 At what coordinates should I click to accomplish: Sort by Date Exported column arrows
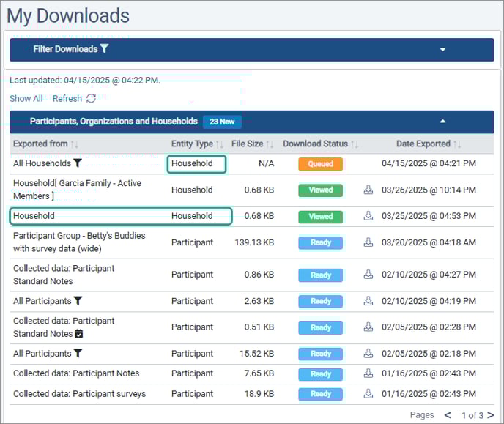(457, 144)
